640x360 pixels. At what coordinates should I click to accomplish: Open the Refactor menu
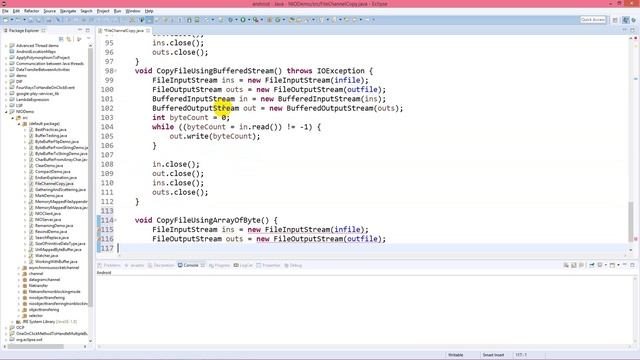(31, 11)
